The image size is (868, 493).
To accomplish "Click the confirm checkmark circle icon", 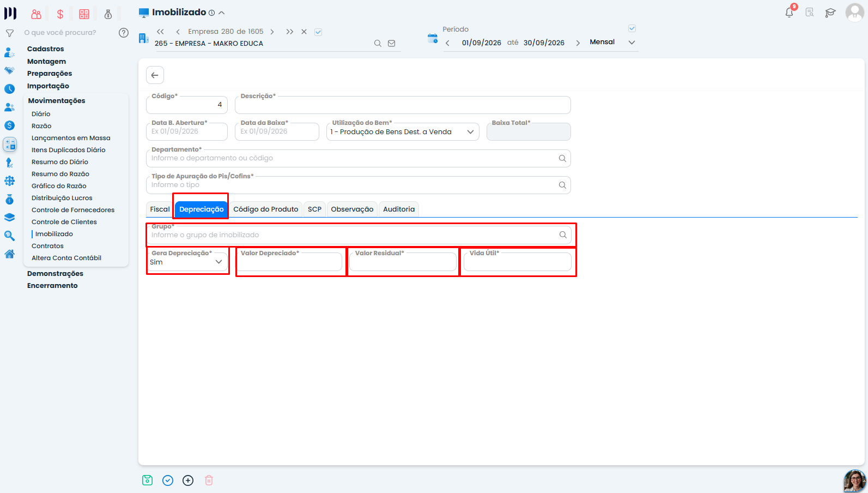I will 168,480.
